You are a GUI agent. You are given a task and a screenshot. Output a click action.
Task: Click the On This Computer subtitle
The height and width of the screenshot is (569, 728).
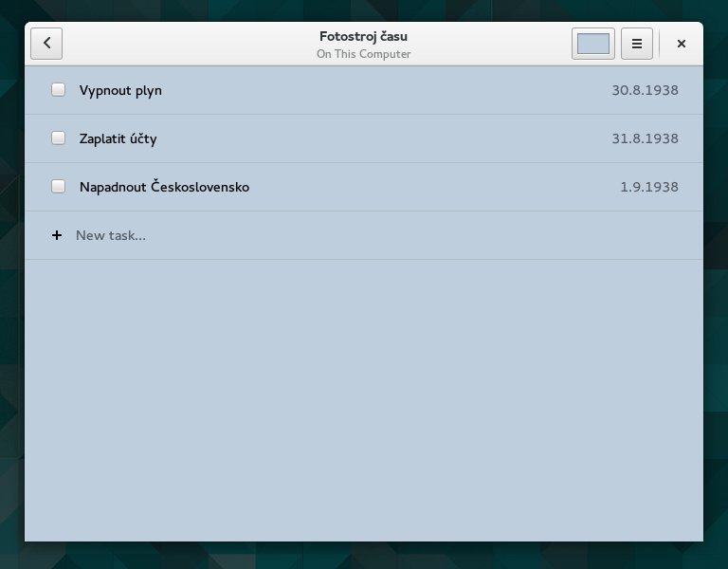click(364, 54)
